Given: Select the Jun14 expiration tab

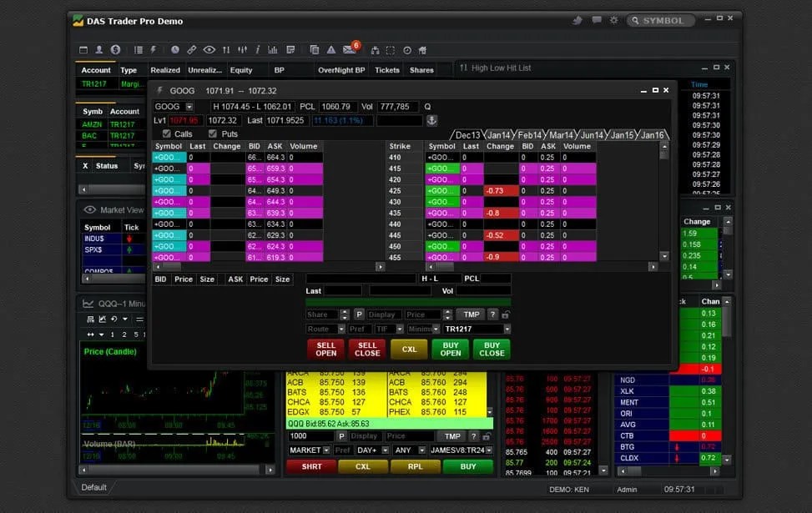Looking at the screenshot, I should pos(592,135).
